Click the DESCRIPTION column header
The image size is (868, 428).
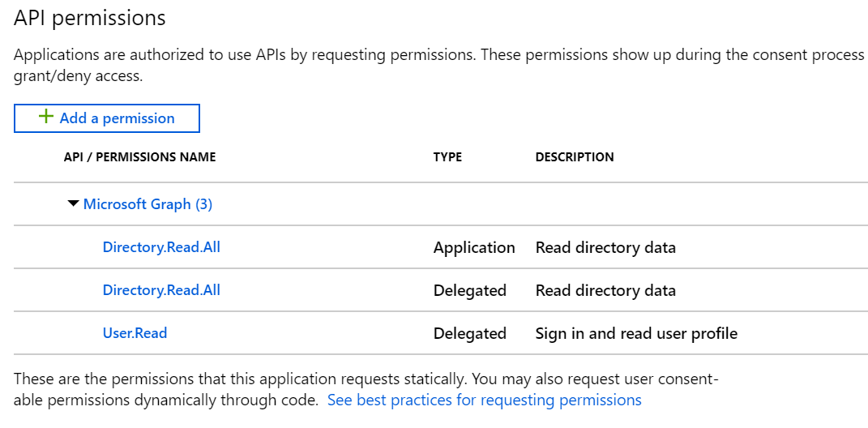575,157
